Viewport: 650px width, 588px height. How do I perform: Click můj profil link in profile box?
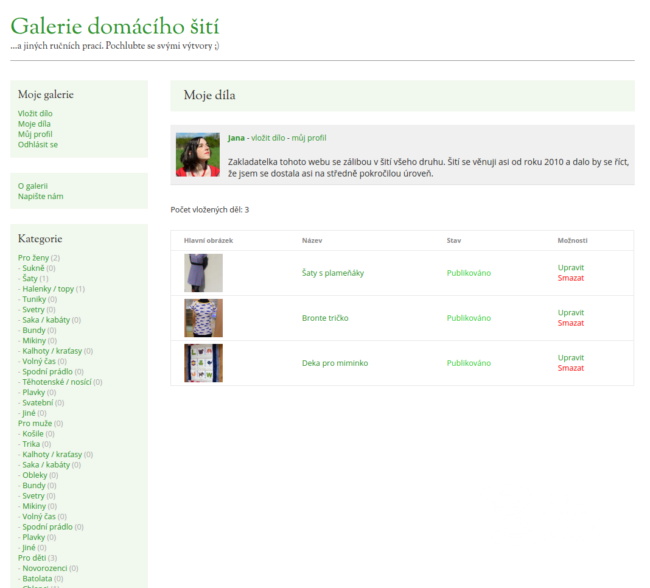point(309,138)
